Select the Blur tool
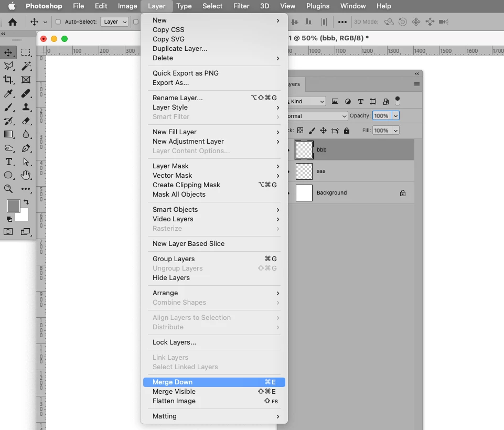The width and height of the screenshot is (504, 430). pos(26,134)
